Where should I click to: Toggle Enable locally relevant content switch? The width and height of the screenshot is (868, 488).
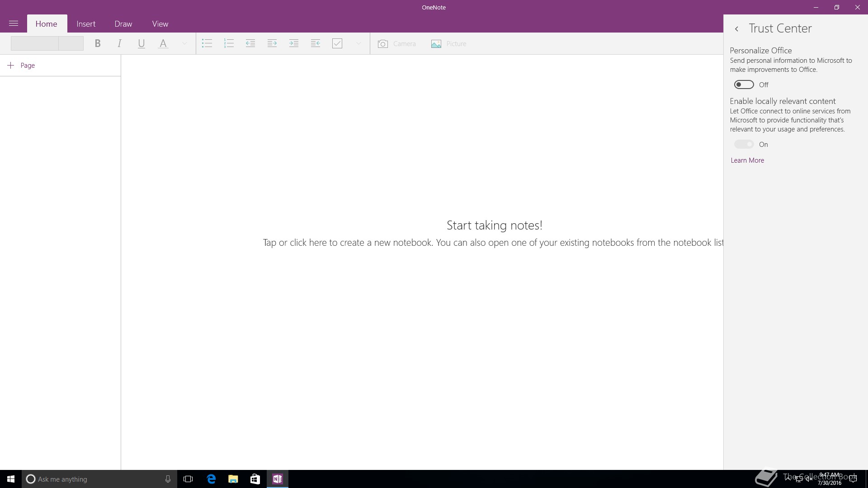click(x=744, y=144)
